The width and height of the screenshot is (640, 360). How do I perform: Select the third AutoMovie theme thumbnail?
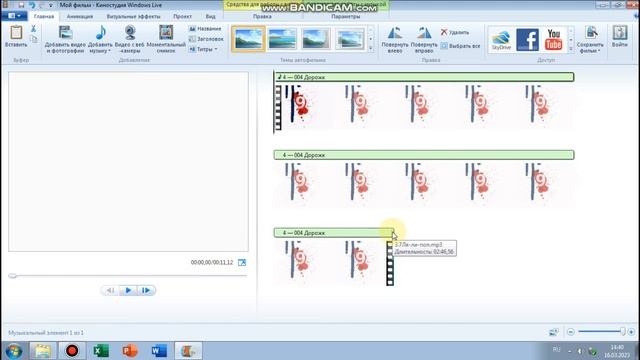coord(316,39)
